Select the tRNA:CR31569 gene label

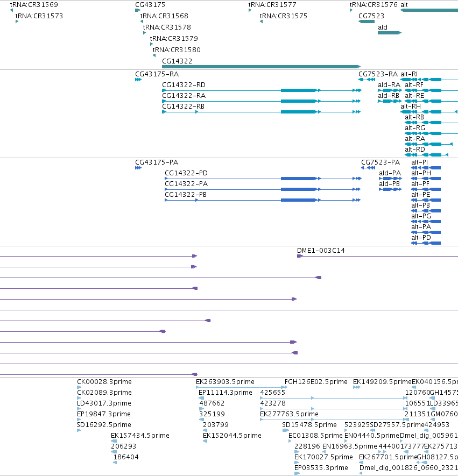34,5
